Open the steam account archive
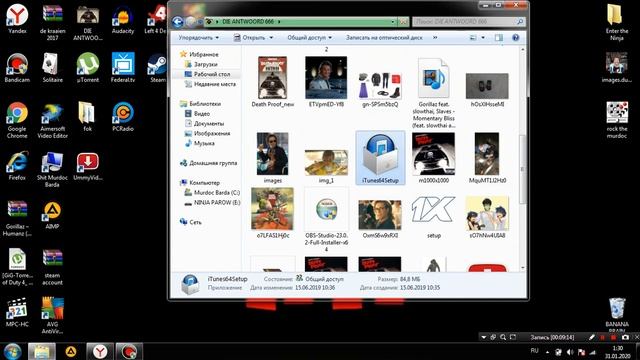This screenshot has width=640, height=360. [52, 267]
